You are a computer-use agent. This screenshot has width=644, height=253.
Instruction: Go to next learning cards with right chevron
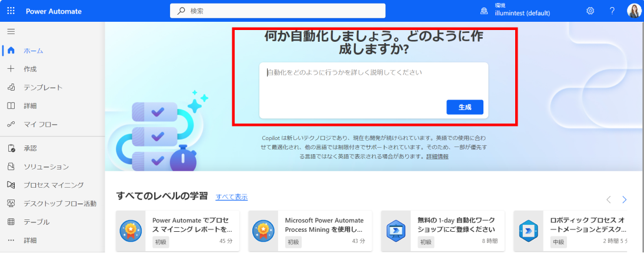(x=624, y=200)
